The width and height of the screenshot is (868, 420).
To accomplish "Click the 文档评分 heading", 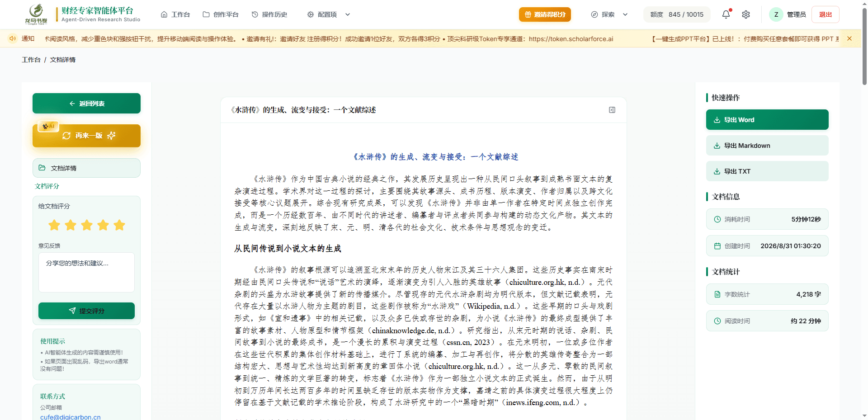I will (x=47, y=186).
